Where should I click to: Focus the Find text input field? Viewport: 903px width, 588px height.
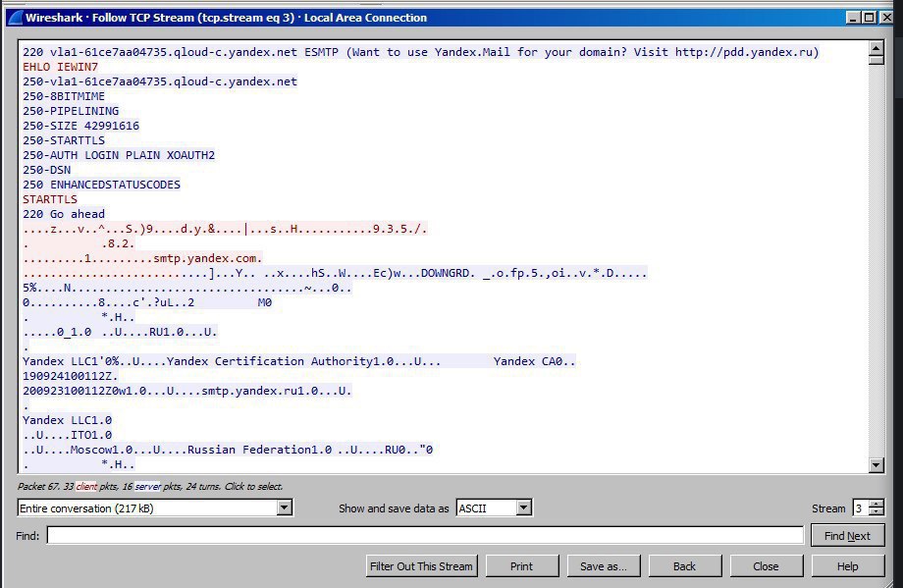coord(425,536)
